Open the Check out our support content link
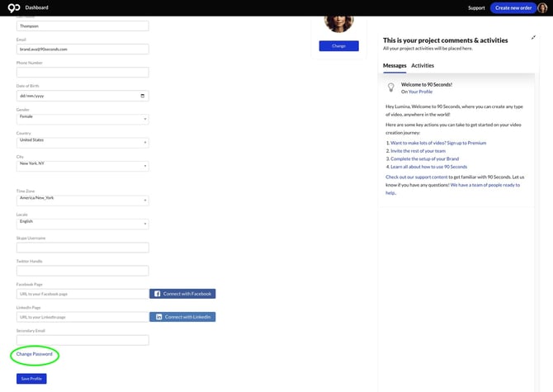 [x=417, y=177]
